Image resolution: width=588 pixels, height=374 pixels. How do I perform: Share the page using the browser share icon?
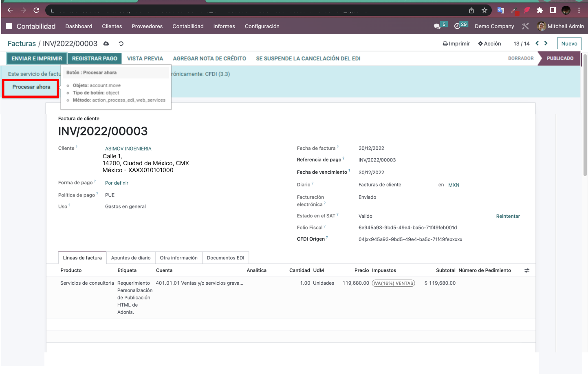[x=471, y=10]
